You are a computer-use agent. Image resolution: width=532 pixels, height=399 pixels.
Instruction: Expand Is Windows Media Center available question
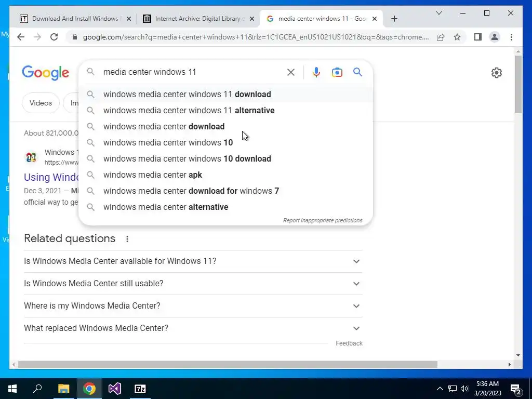[193, 261]
